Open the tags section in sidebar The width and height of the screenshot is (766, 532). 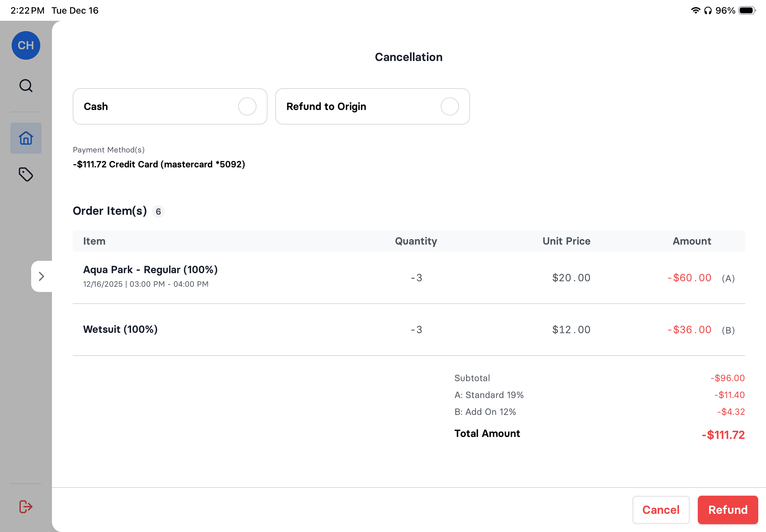click(26, 174)
